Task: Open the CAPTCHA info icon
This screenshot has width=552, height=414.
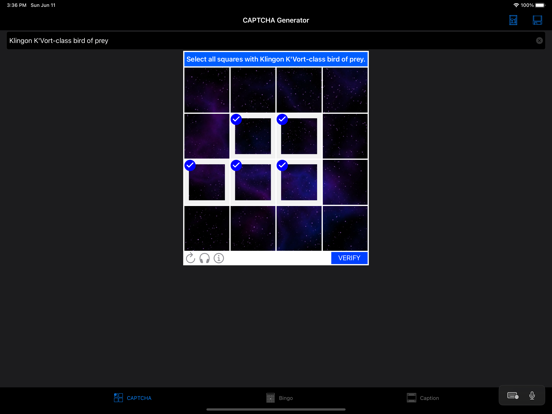Action: tap(219, 258)
